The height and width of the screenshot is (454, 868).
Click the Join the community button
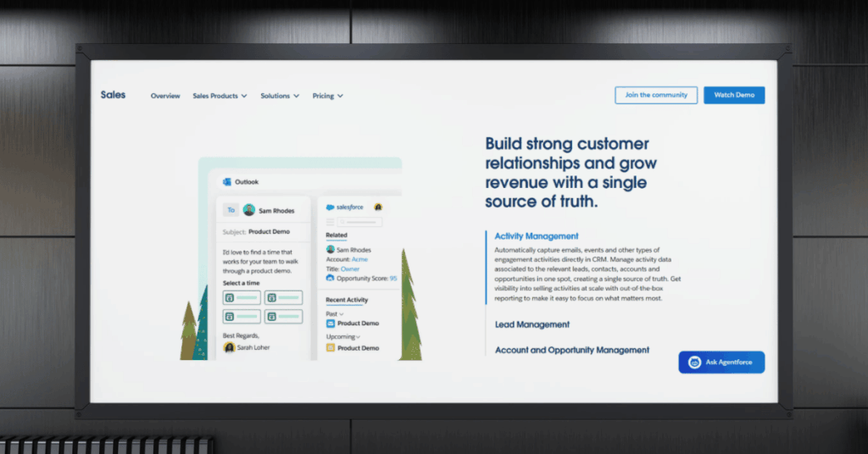coord(656,95)
